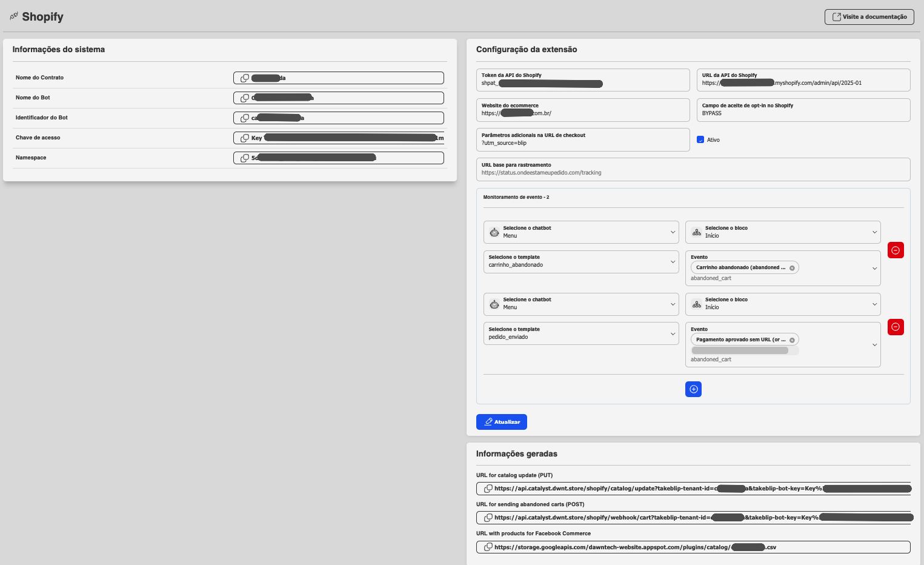
Task: Copy the Namespace value
Action: point(245,158)
